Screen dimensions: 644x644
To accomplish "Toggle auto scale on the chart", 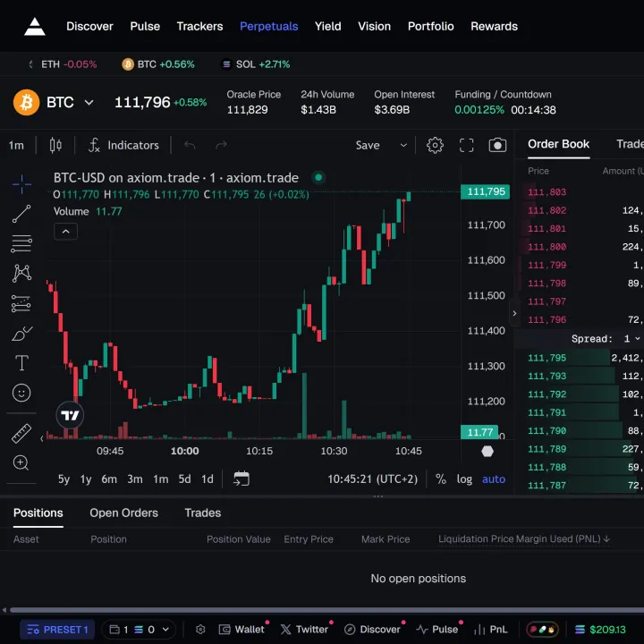I will click(494, 479).
